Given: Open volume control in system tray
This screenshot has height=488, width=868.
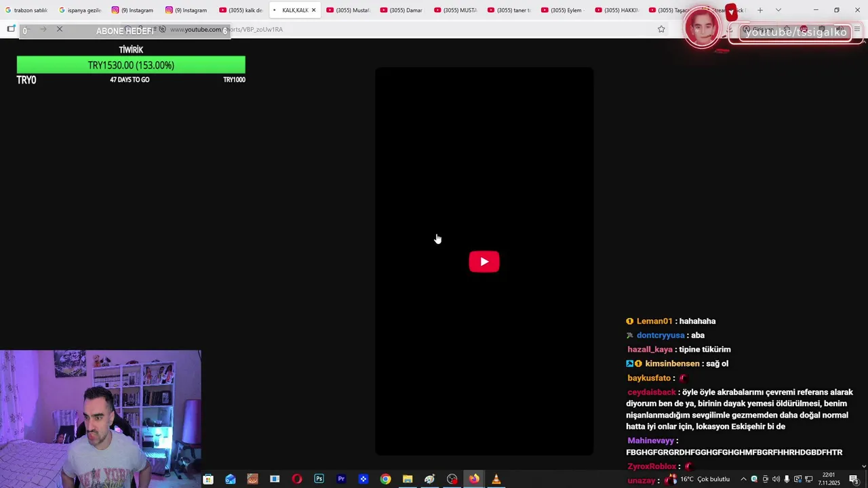Looking at the screenshot, I should (x=776, y=479).
